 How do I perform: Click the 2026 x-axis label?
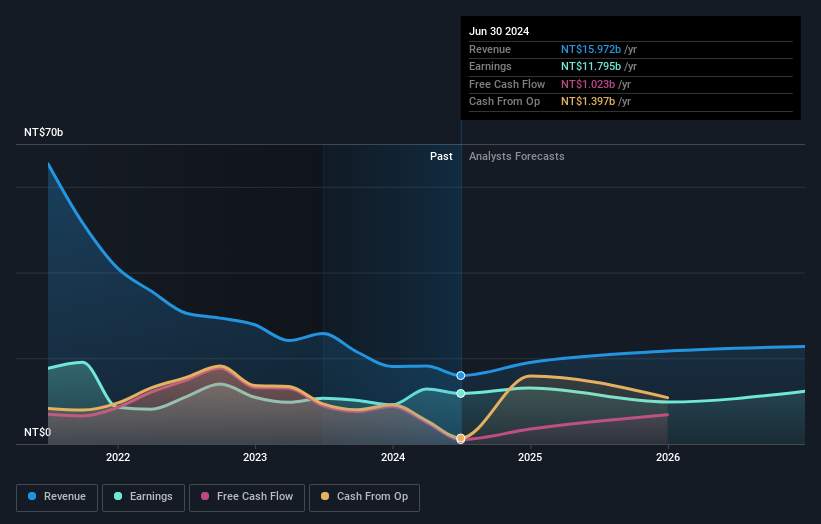click(668, 457)
